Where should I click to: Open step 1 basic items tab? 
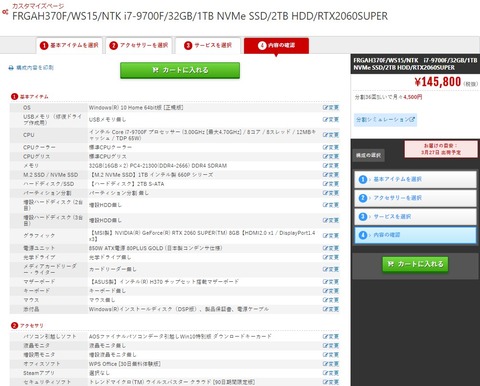coord(70,45)
